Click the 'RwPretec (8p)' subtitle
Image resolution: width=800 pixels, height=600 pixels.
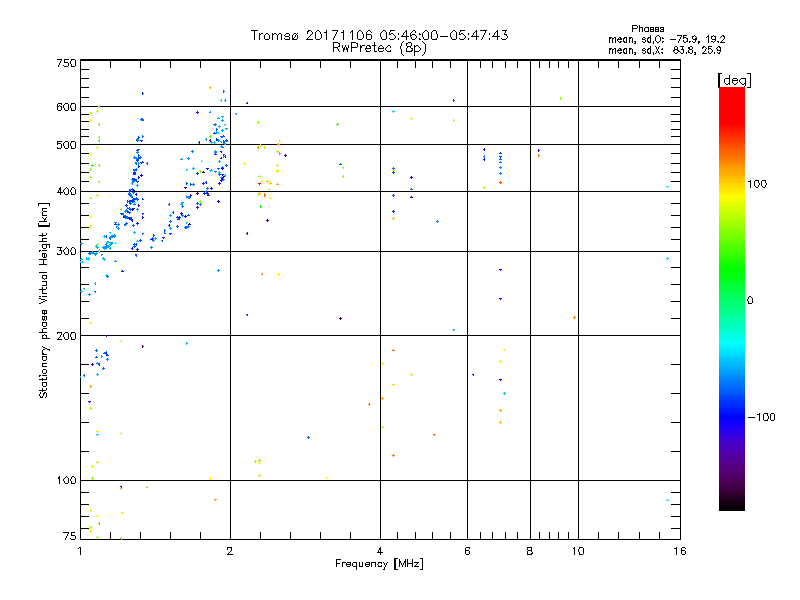[379, 48]
